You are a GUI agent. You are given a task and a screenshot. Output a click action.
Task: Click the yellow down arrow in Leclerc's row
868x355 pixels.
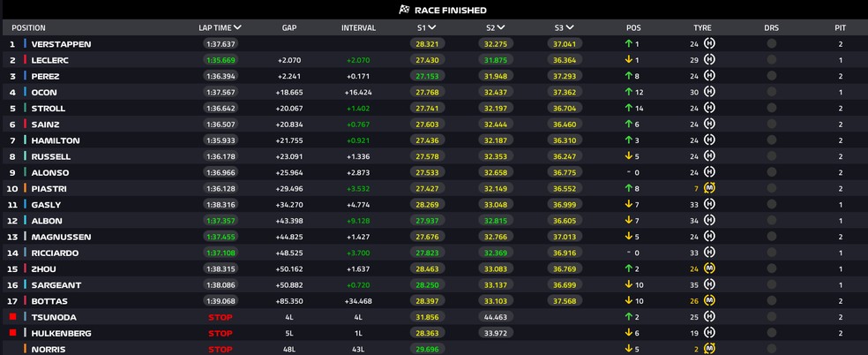(628, 59)
